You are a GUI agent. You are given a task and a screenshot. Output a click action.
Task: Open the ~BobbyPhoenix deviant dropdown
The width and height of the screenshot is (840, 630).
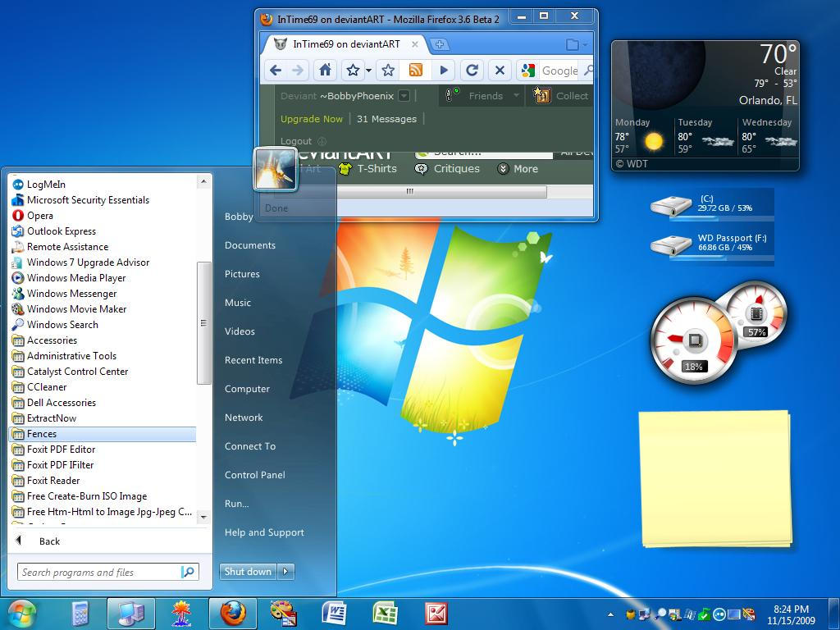(404, 96)
